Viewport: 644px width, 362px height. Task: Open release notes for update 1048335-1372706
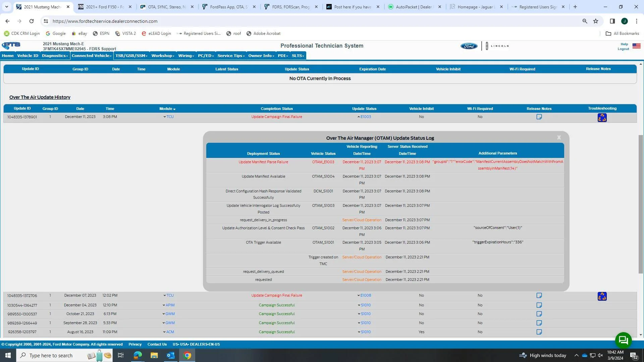coord(539,296)
